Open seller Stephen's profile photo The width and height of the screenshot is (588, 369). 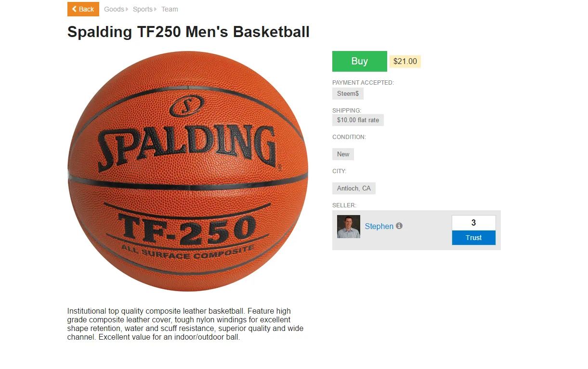pyautogui.click(x=349, y=227)
